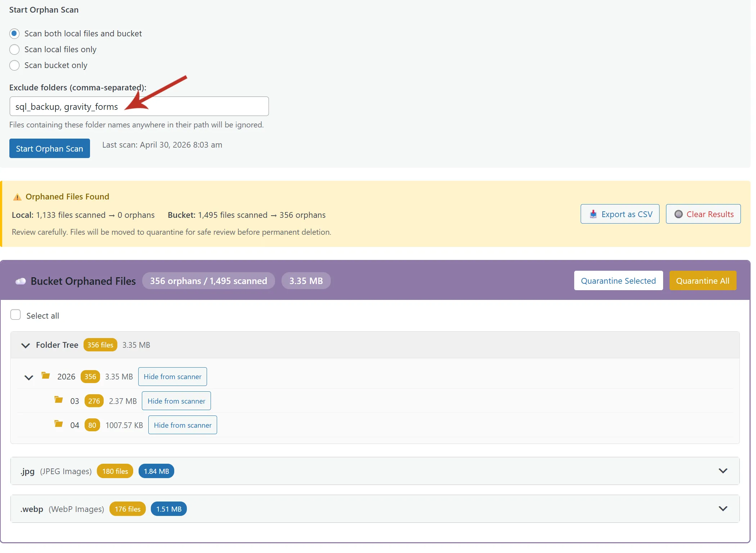This screenshot has width=756, height=553.
Task: Click the 03 folder icon
Action: tap(59, 400)
